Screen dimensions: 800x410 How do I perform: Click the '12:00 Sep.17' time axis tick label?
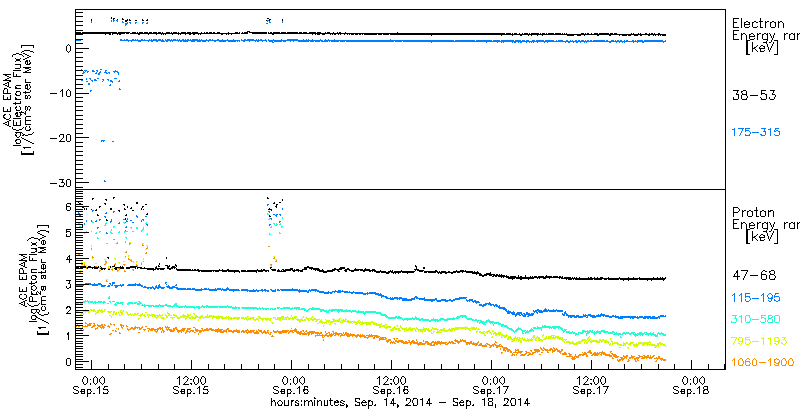click(x=591, y=386)
